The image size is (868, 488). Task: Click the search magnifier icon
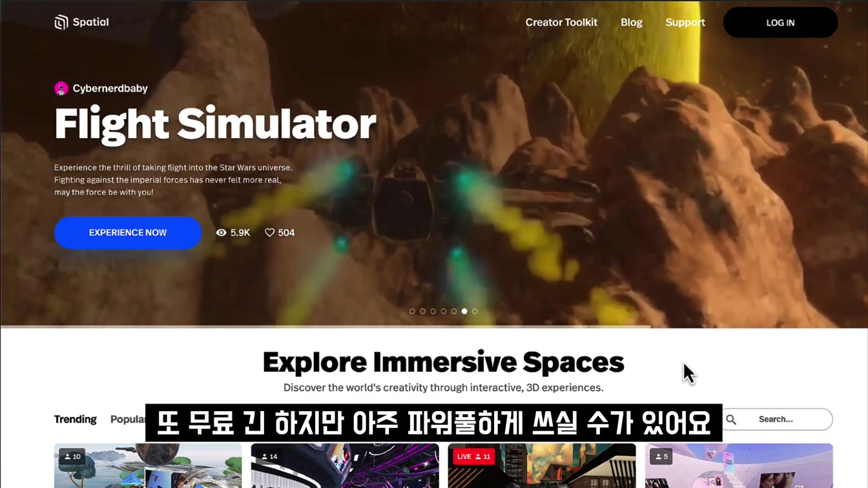coord(731,420)
